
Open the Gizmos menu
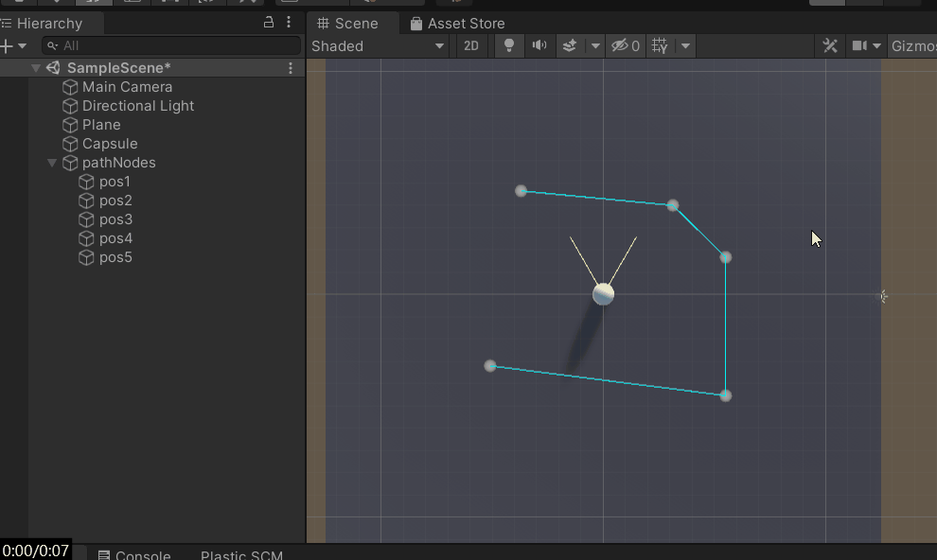click(x=913, y=46)
